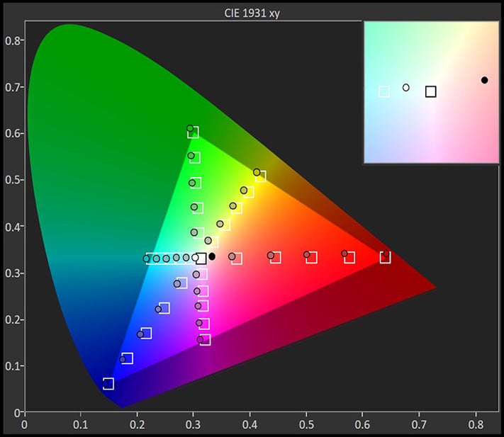
Task: Click the white circle in inset panel
Action: pyautogui.click(x=406, y=88)
